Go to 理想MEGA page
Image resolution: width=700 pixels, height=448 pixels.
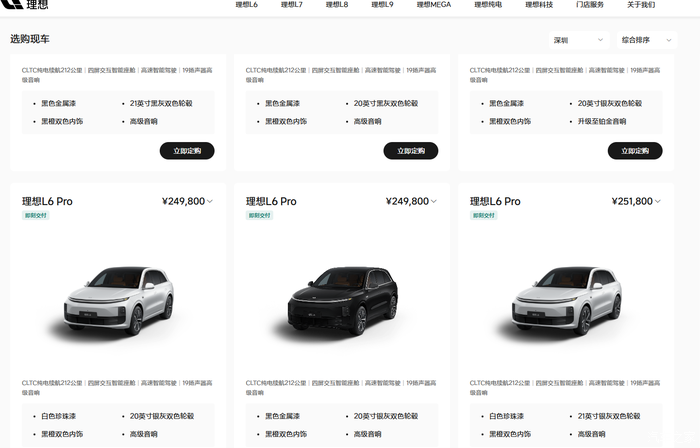coord(434,4)
